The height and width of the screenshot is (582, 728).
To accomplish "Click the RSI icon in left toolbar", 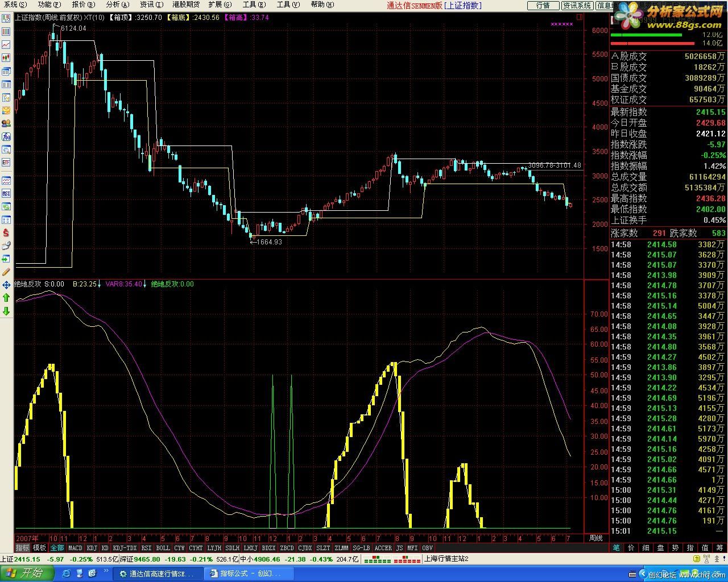I will click(6, 193).
